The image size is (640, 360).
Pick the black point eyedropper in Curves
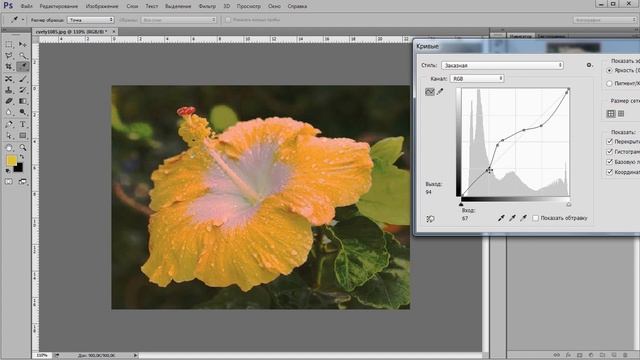[501, 218]
